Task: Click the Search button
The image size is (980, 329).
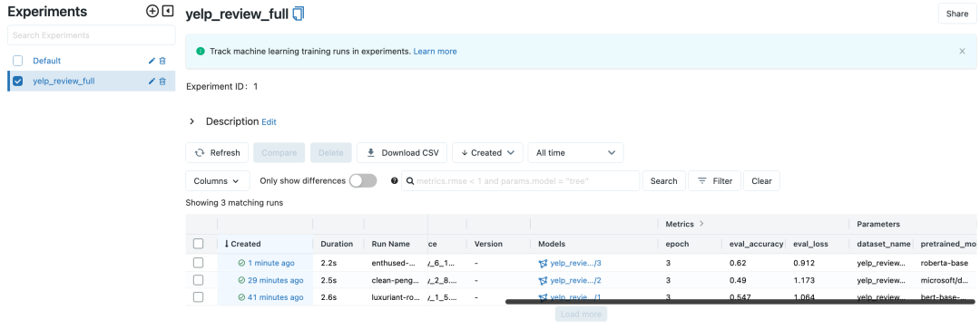Action: pos(663,181)
